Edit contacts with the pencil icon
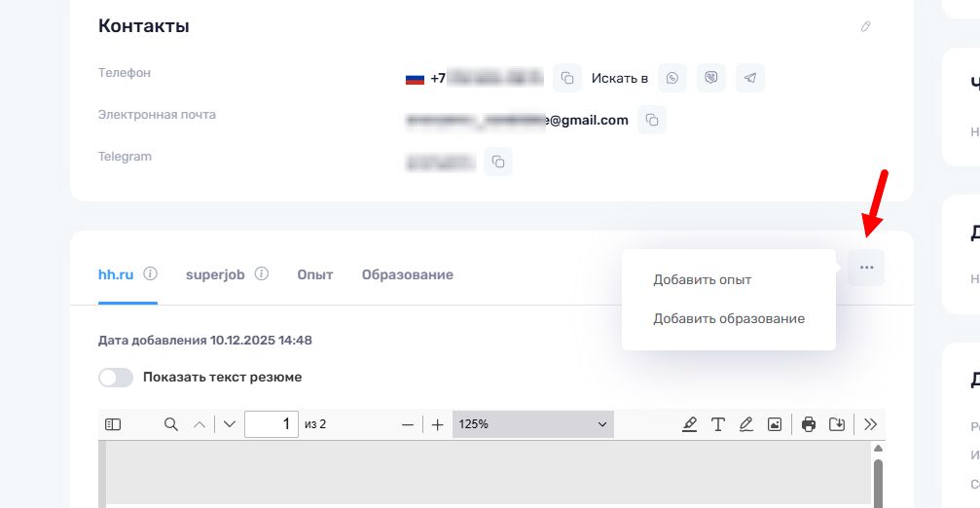Viewport: 980px width, 508px height. [865, 26]
